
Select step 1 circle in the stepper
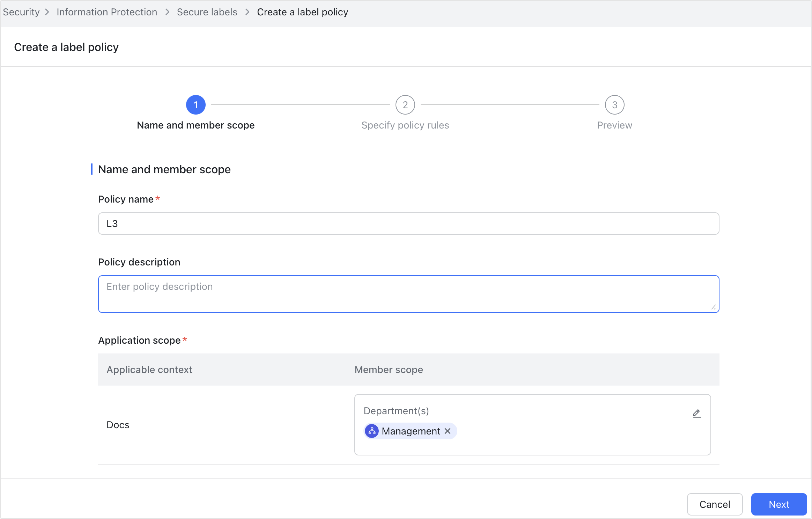pyautogui.click(x=196, y=104)
